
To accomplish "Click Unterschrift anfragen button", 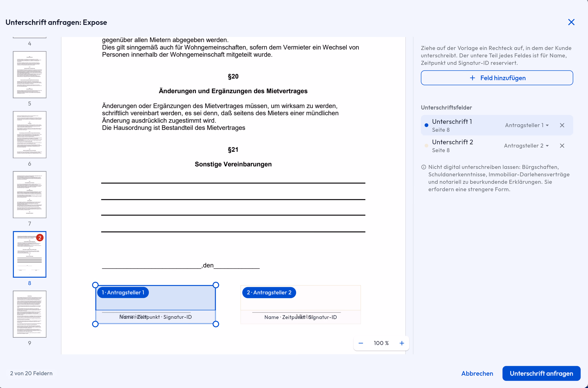I will click(x=541, y=373).
